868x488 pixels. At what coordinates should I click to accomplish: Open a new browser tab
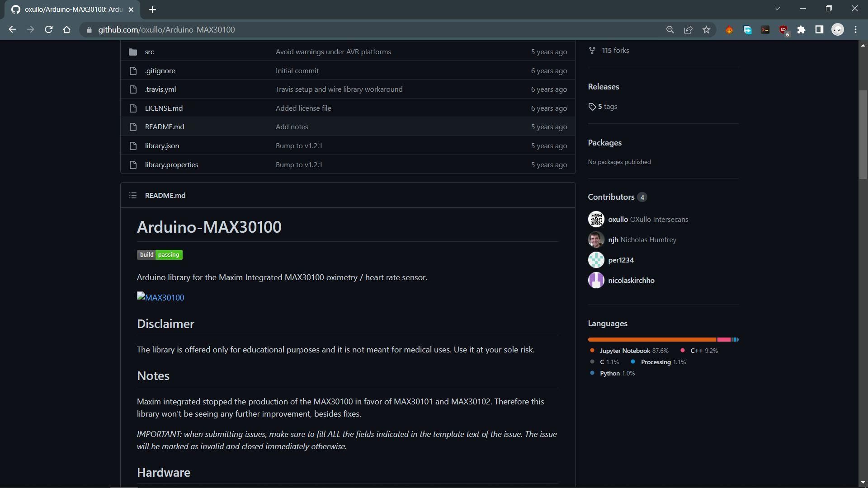[152, 9]
